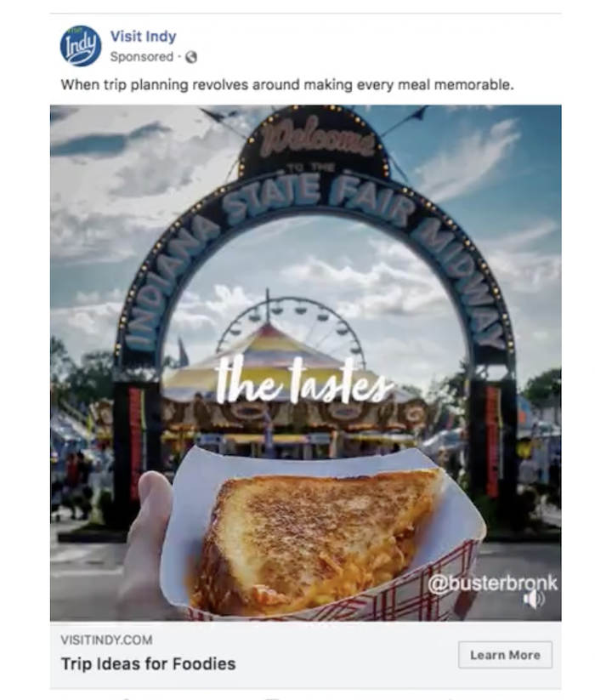Click the Sponsored label
595x700 pixels.
(141, 57)
